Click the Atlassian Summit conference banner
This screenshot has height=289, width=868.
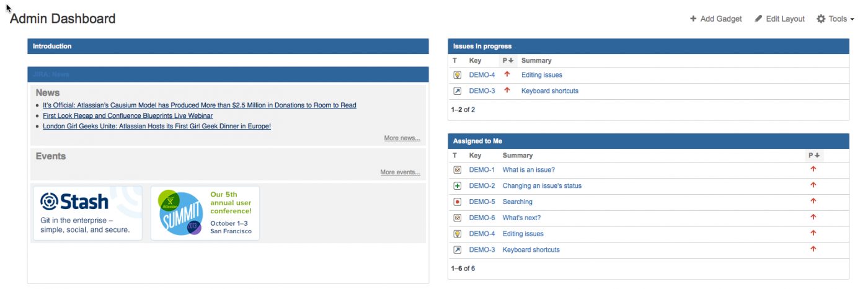click(205, 213)
